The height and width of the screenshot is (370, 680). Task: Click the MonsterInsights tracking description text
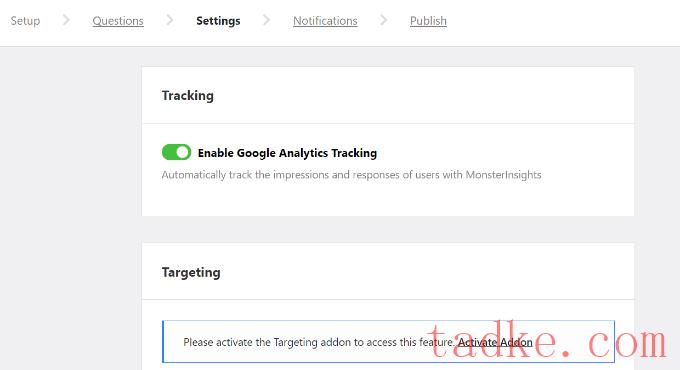351,175
